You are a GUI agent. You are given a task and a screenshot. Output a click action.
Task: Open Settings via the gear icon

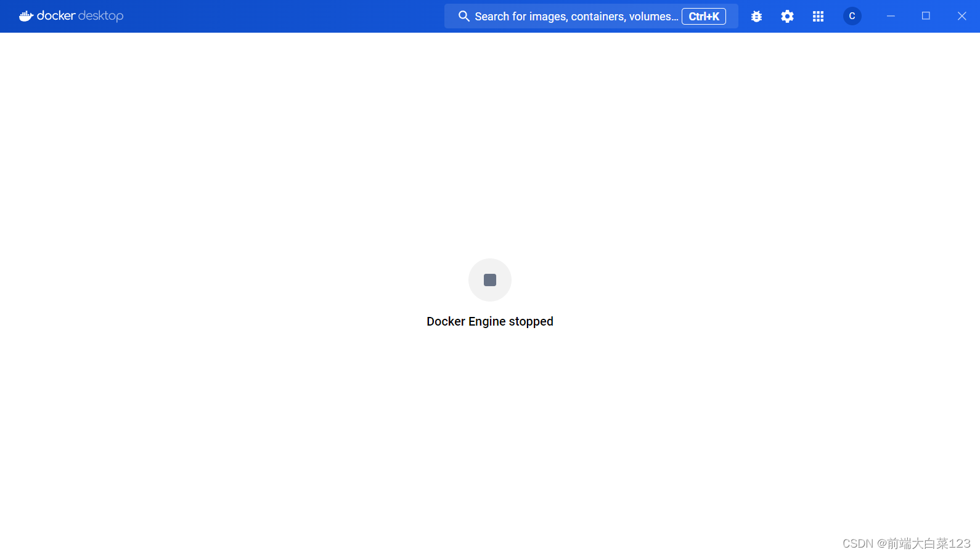[x=787, y=17]
